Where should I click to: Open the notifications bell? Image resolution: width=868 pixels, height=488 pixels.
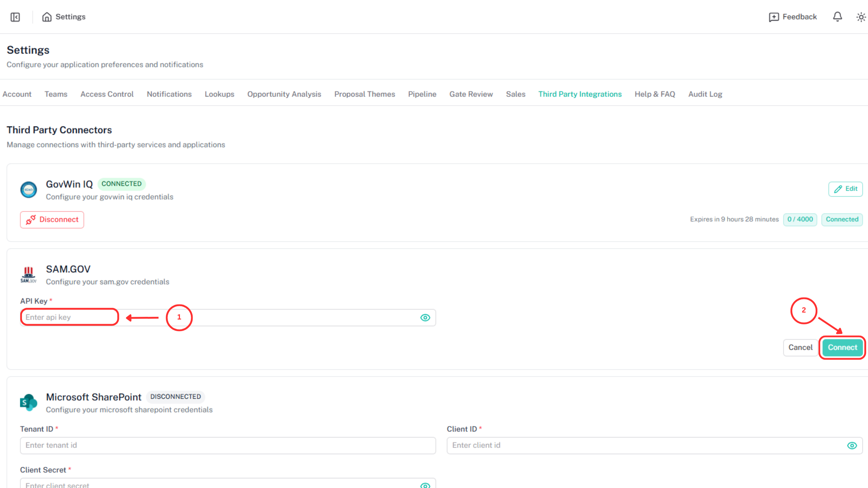click(x=837, y=17)
